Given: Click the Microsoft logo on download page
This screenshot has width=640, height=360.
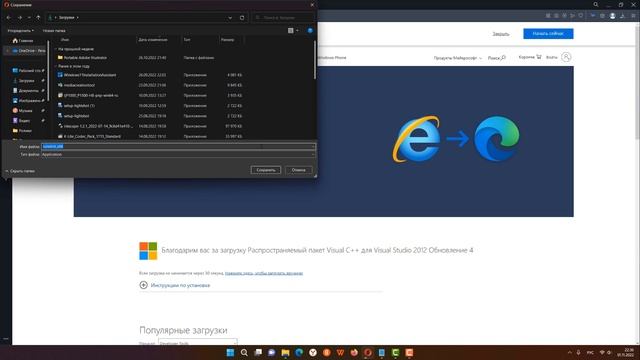Looking at the screenshot, I should 148,251.
